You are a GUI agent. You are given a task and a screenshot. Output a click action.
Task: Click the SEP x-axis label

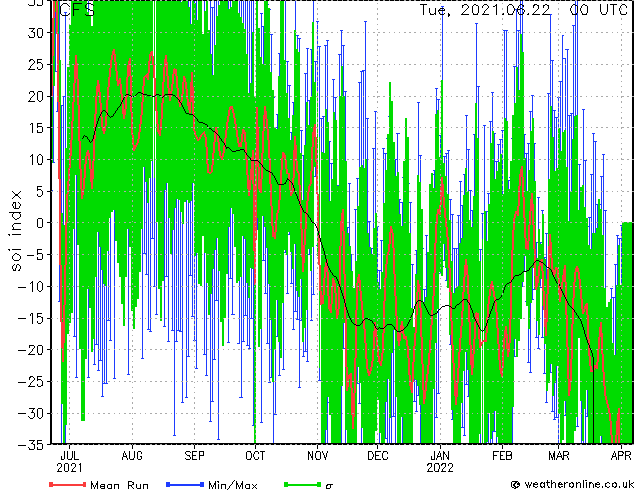coord(194,456)
